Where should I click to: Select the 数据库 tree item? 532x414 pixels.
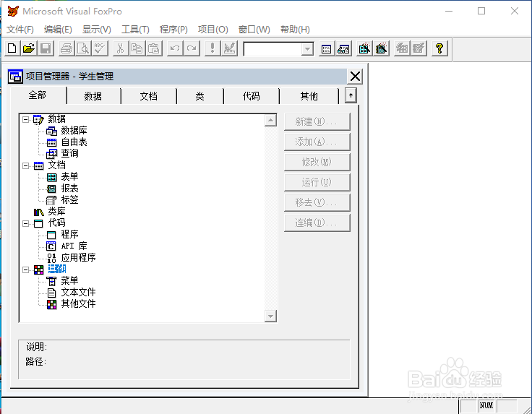[74, 131]
